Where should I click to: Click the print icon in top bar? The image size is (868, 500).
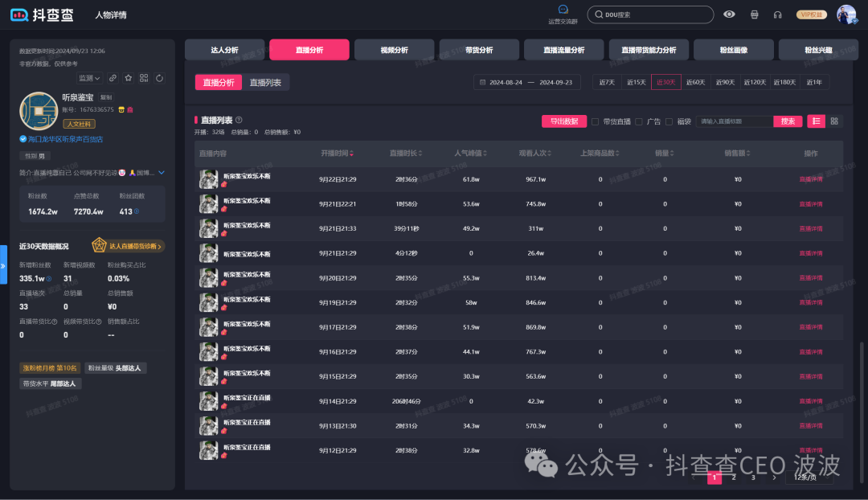[x=754, y=15]
